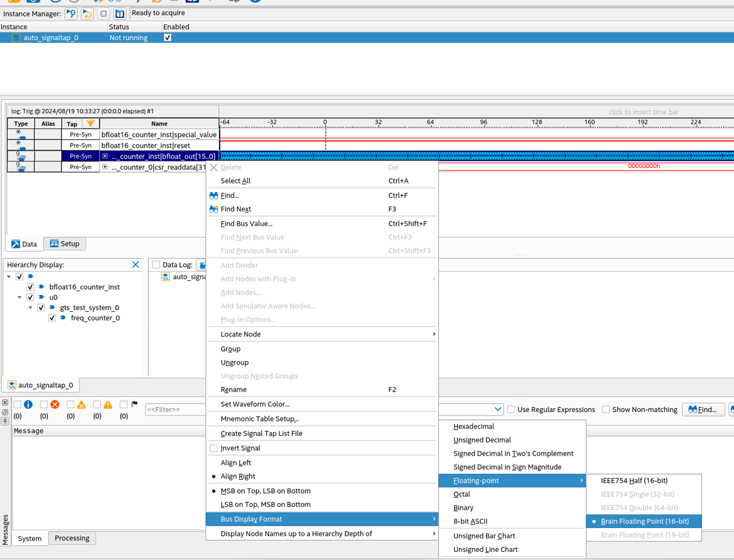Click the time bar insertion area

(x=643, y=112)
